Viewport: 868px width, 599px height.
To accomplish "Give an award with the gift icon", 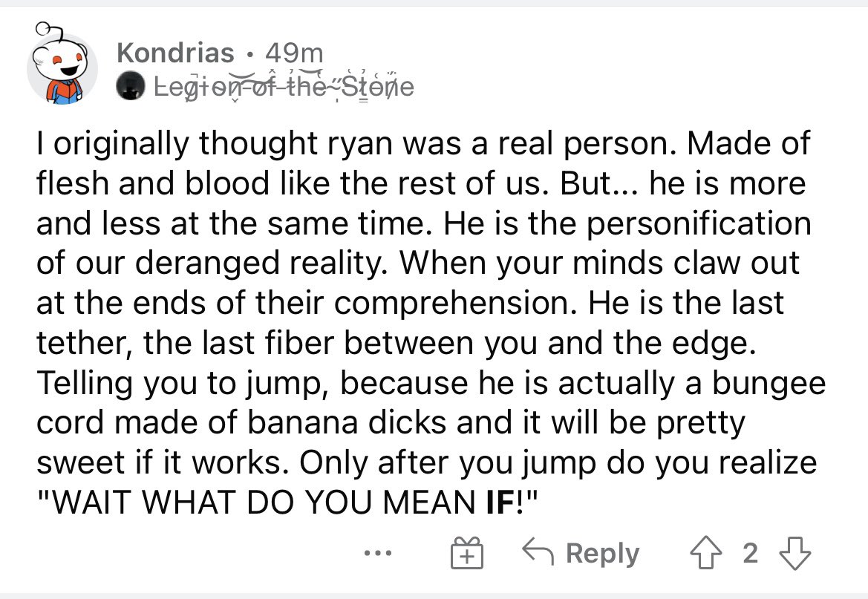I will pyautogui.click(x=466, y=553).
